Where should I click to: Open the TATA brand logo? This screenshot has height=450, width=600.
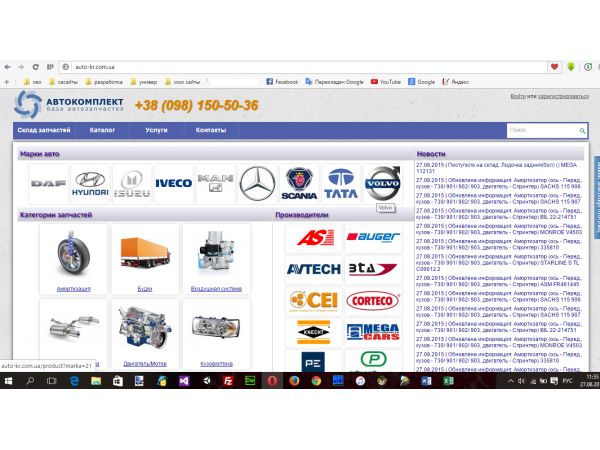tap(340, 184)
